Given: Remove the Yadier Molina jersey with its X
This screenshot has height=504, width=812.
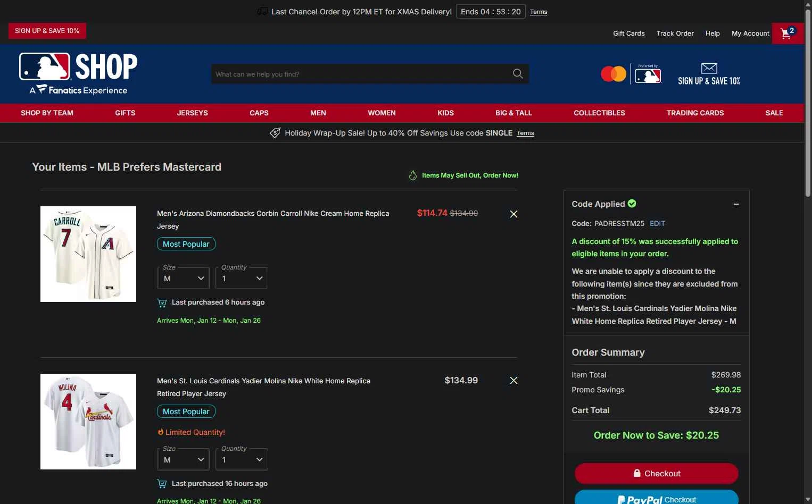Looking at the screenshot, I should click(513, 380).
